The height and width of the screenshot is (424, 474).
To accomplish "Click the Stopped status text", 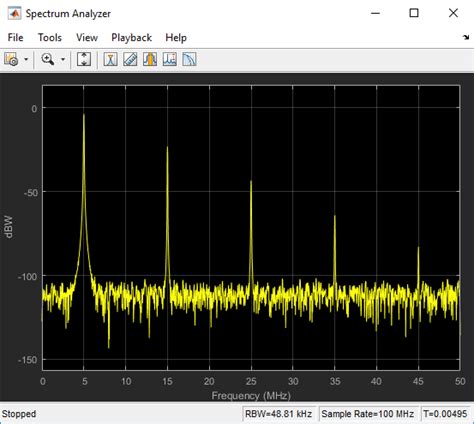I will pyautogui.click(x=19, y=414).
